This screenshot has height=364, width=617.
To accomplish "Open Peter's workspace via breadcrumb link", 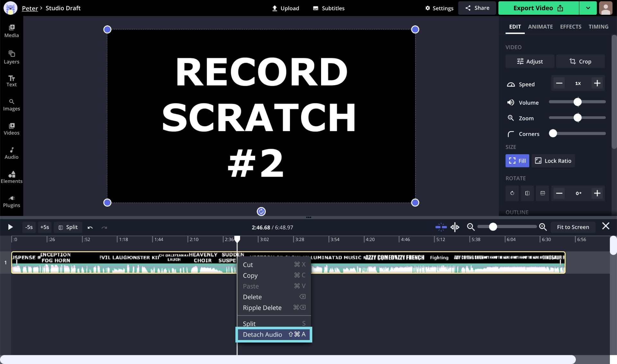I will [30, 8].
